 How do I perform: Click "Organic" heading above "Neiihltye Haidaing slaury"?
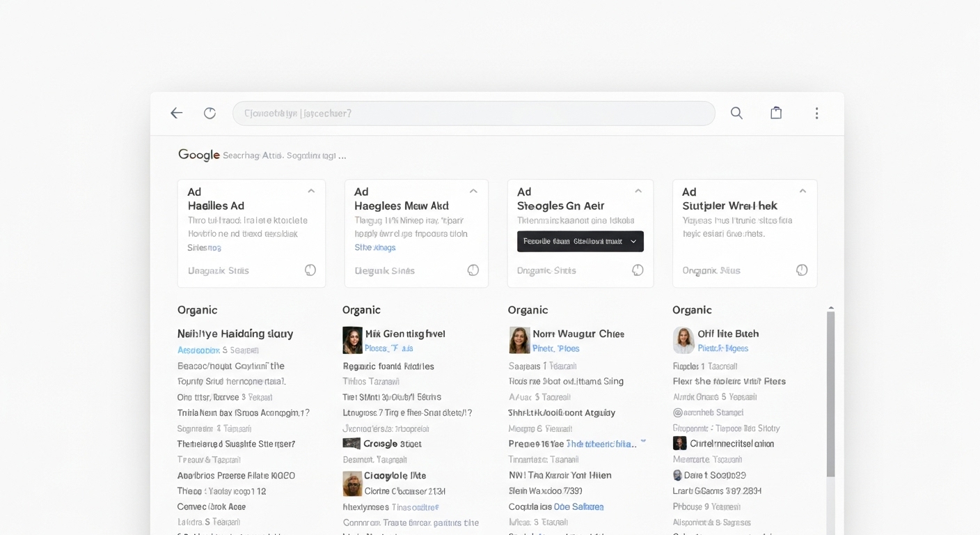[197, 310]
